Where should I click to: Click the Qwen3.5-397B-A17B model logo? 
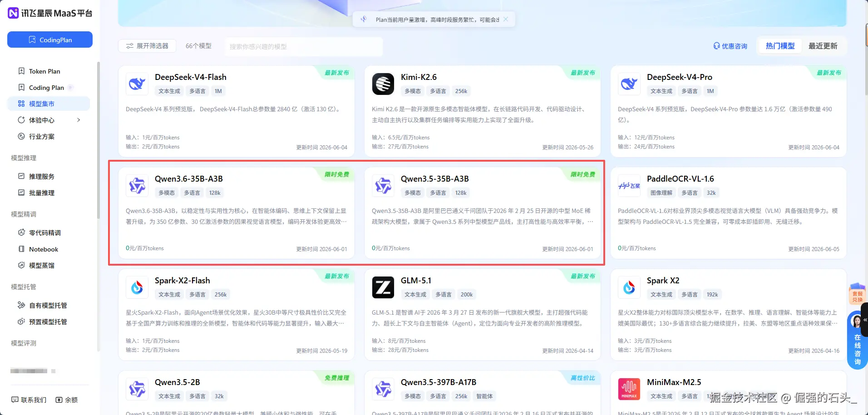click(x=383, y=389)
